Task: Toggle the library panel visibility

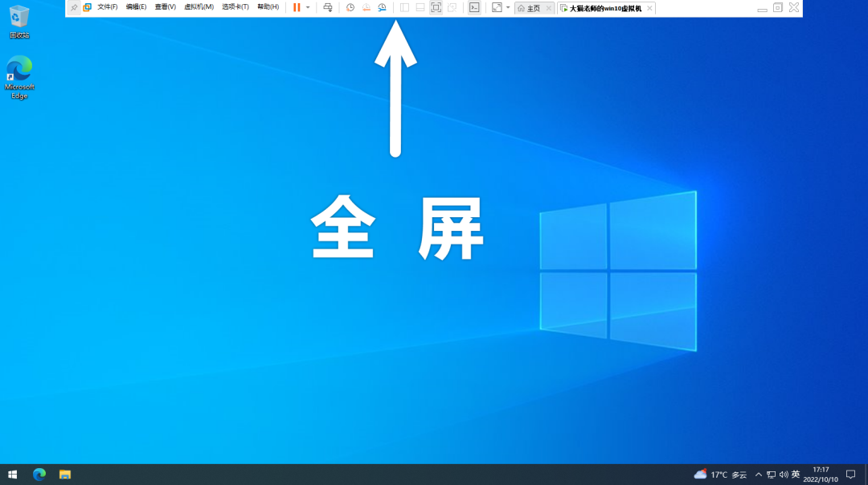Action: [x=403, y=7]
